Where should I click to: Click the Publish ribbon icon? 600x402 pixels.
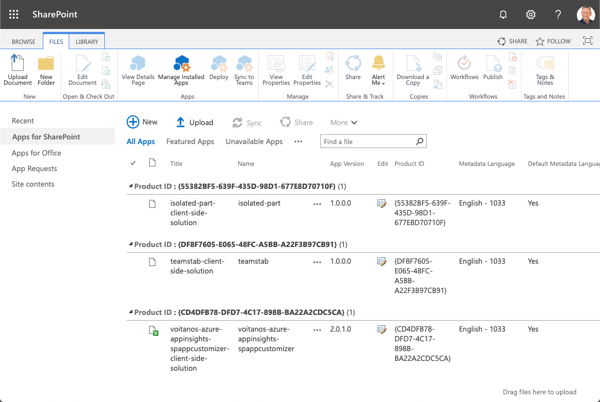(x=493, y=68)
